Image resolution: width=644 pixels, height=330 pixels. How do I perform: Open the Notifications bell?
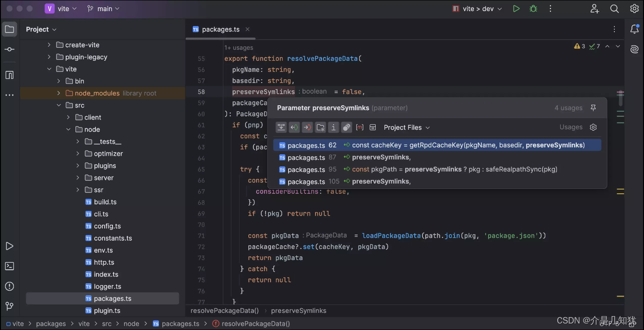pos(634,29)
